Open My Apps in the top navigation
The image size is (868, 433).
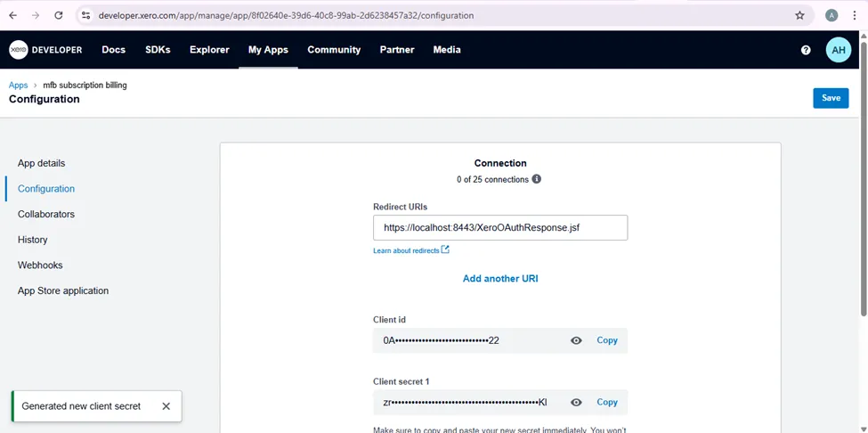(269, 50)
